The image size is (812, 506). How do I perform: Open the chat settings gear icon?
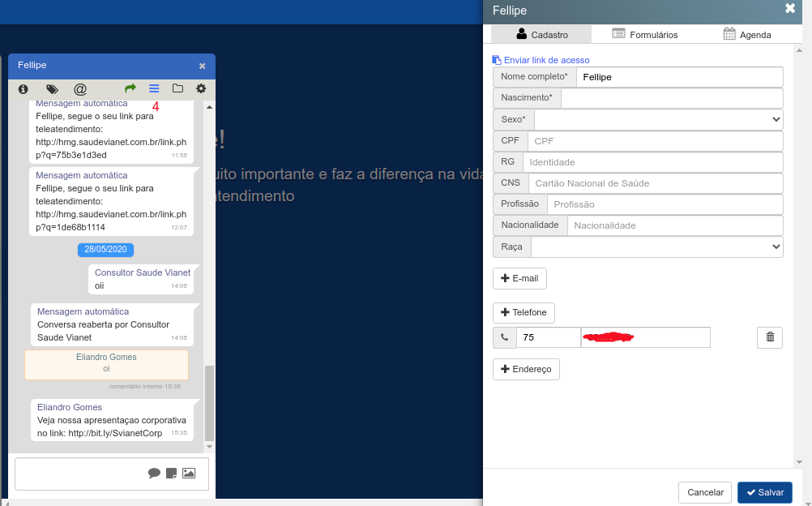pos(201,88)
